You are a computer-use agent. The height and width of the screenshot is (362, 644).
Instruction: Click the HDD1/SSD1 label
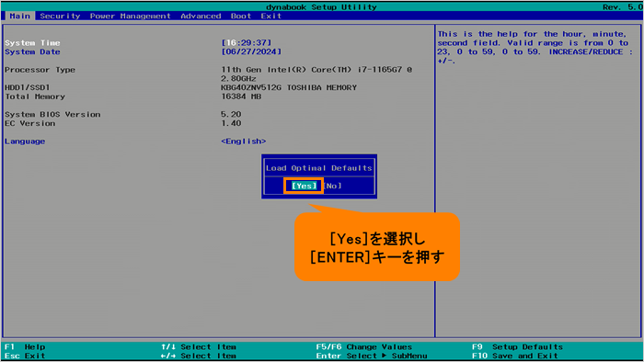point(27,87)
